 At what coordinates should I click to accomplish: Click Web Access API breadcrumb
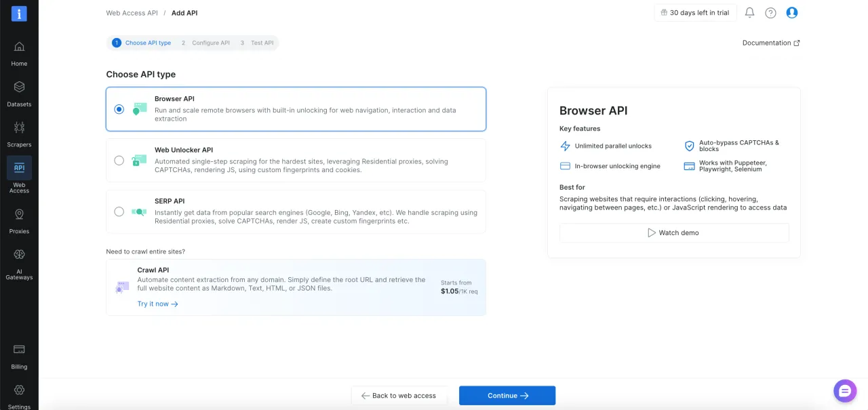coord(132,13)
